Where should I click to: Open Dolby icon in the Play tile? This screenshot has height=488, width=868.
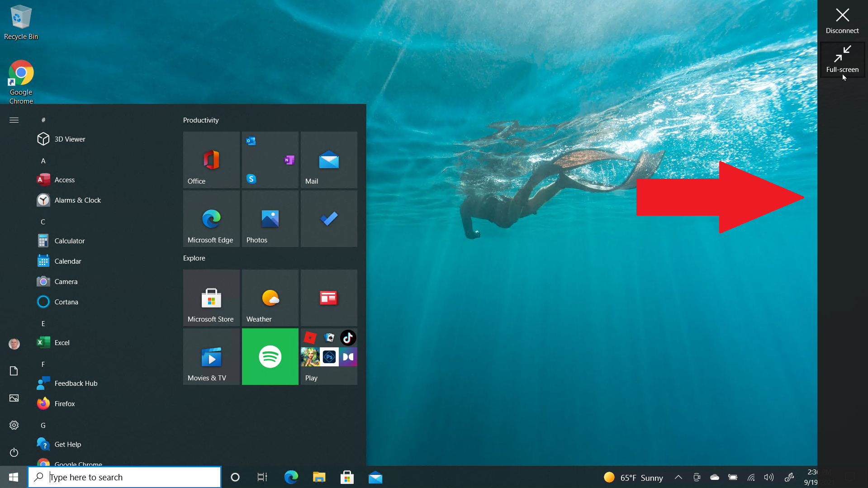coord(348,357)
